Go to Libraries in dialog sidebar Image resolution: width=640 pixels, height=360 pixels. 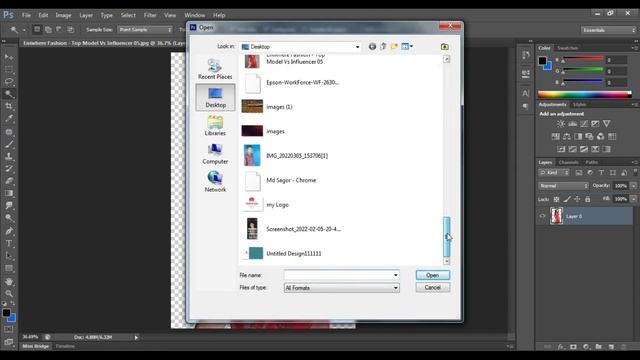(215, 126)
